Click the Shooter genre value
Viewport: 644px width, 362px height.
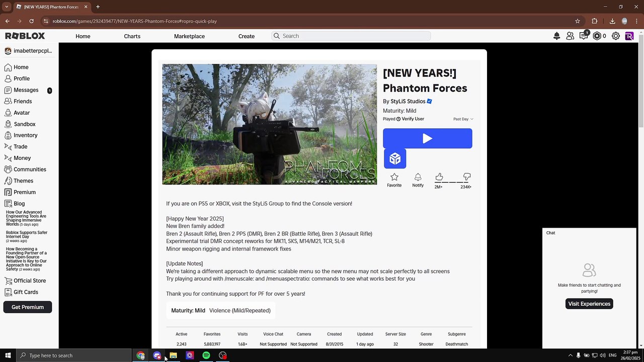click(x=426, y=344)
